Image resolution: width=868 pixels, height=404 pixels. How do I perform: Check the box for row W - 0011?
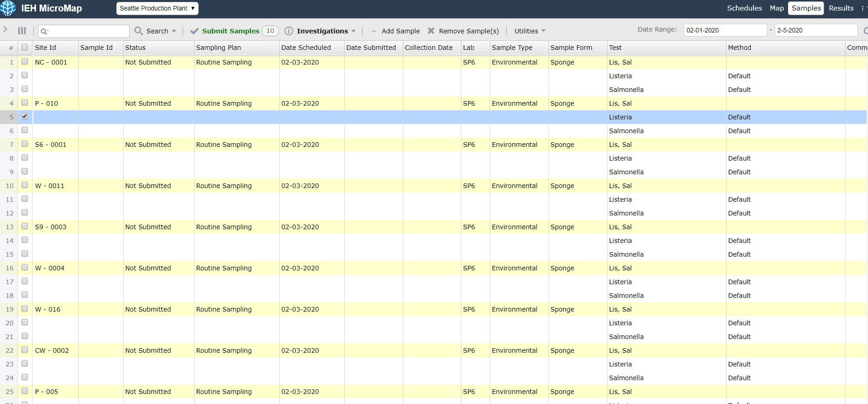[x=25, y=185]
